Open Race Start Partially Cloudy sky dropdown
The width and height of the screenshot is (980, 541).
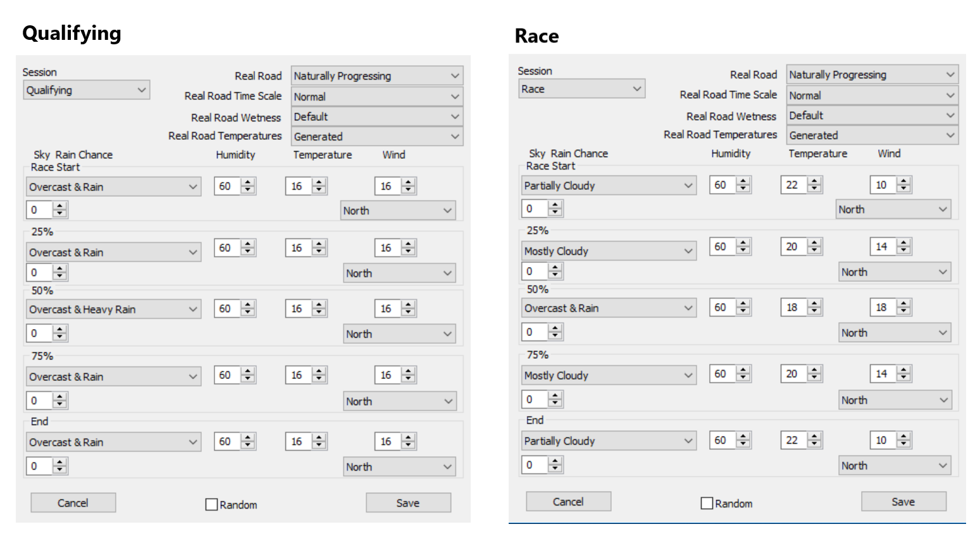[609, 185]
